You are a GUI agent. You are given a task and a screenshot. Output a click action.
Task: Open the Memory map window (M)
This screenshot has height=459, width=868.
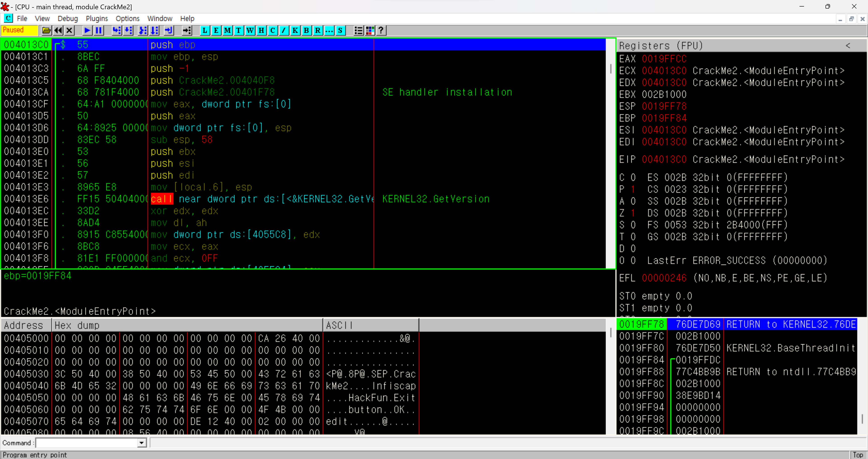(x=227, y=31)
